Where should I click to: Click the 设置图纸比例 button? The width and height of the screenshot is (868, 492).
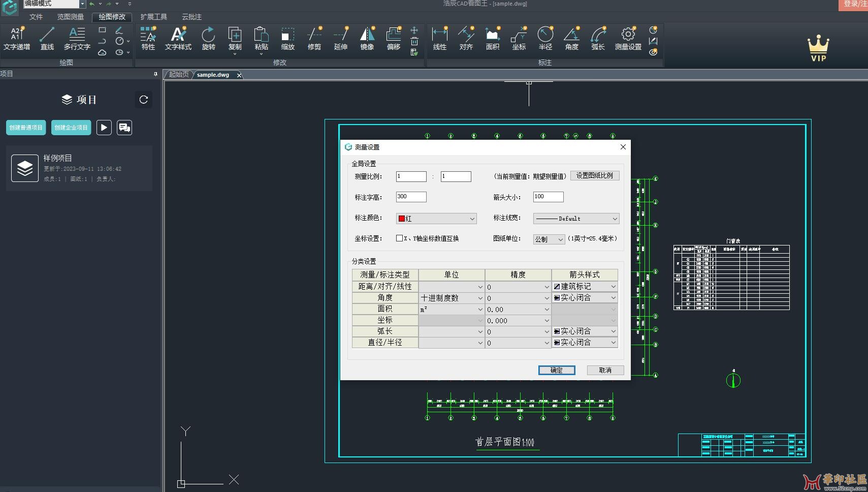[x=595, y=175]
